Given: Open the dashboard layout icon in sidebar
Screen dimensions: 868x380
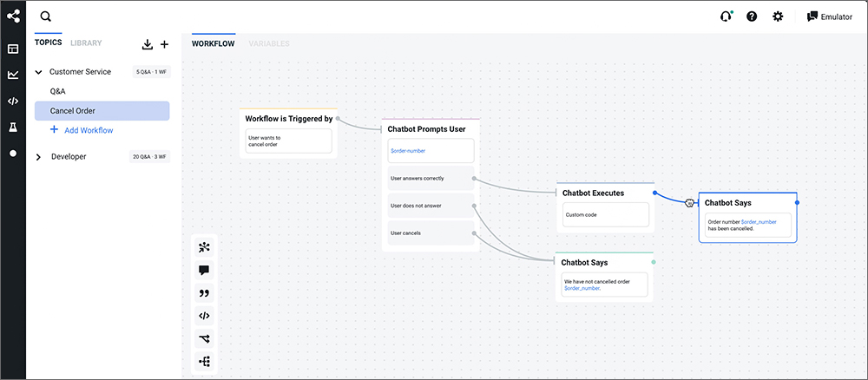Looking at the screenshot, I should [x=13, y=49].
